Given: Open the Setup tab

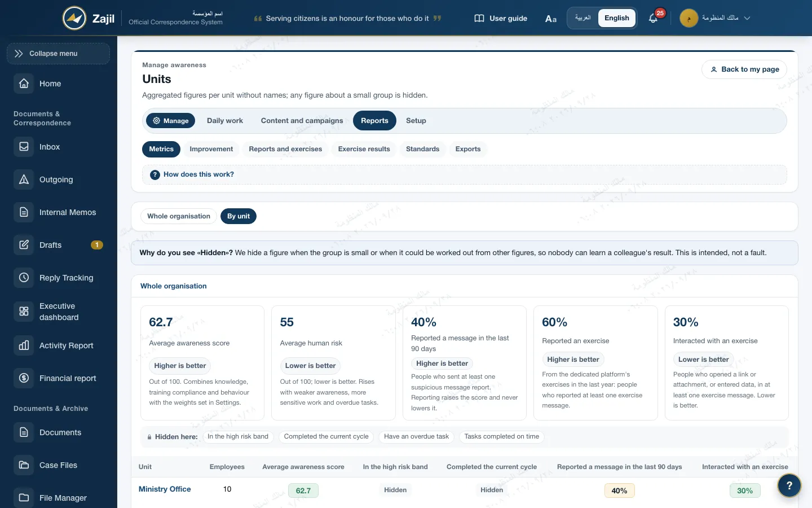Looking at the screenshot, I should (x=416, y=121).
